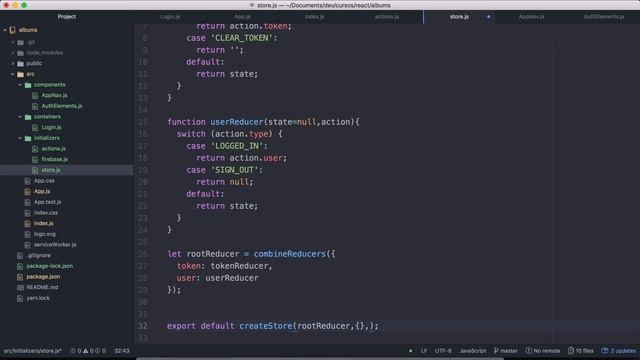Click the AuthElements.js file icon in tree
The image size is (640, 360).
click(x=35, y=106)
